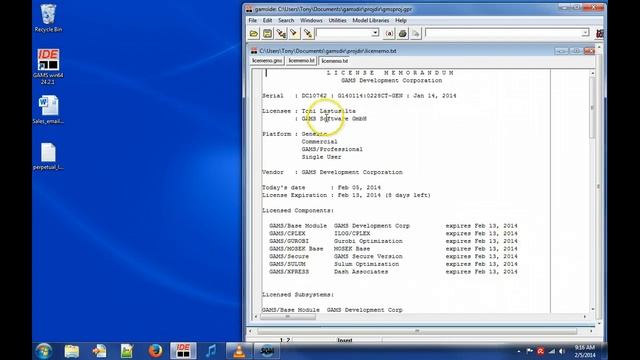
Task: Expand the wide GAMS parameters dropdown arrow
Action: pyautogui.click(x=585, y=33)
